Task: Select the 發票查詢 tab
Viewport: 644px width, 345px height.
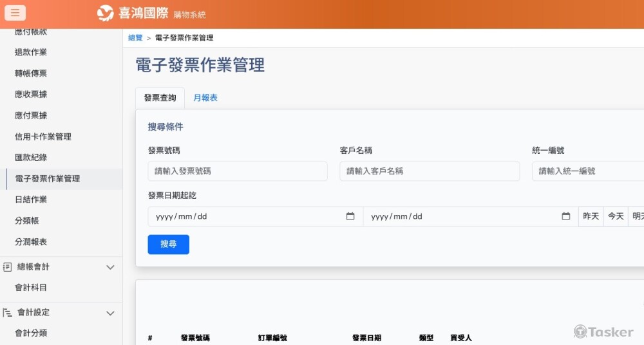Action: [x=160, y=98]
